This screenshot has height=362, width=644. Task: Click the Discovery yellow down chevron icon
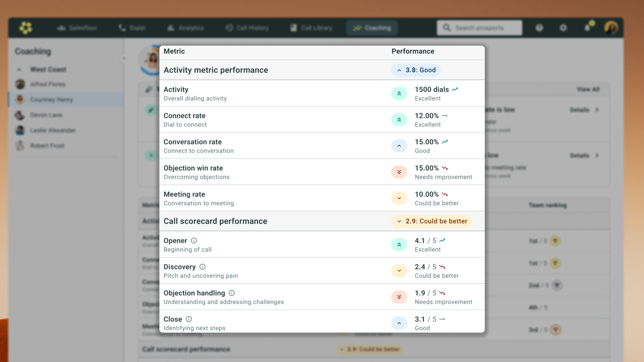pyautogui.click(x=399, y=271)
